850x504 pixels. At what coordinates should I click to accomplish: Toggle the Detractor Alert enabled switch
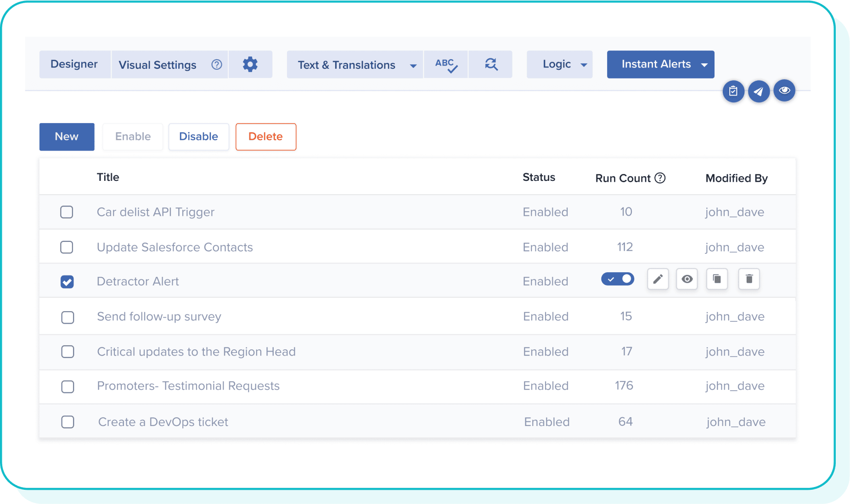tap(618, 279)
